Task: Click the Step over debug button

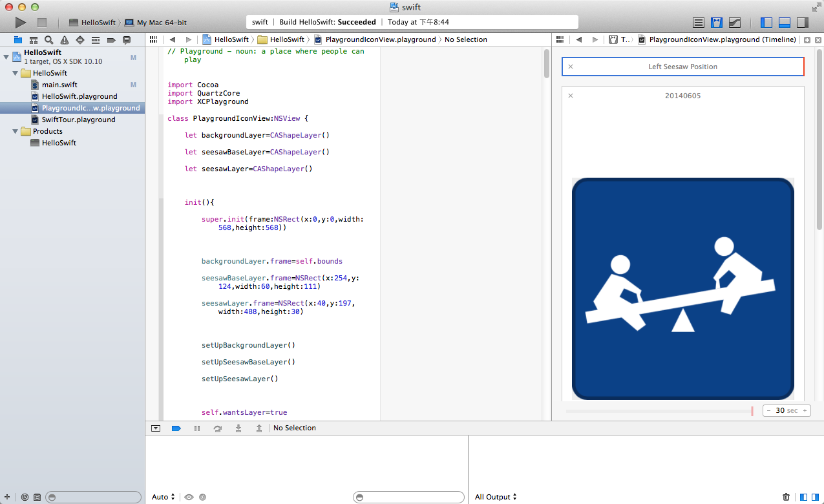Action: coord(218,428)
